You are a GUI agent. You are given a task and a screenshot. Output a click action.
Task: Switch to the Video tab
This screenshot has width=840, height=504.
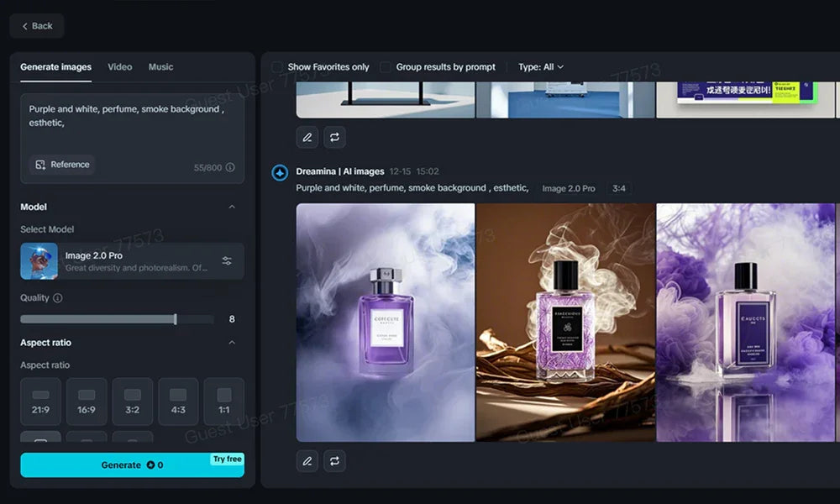point(120,67)
